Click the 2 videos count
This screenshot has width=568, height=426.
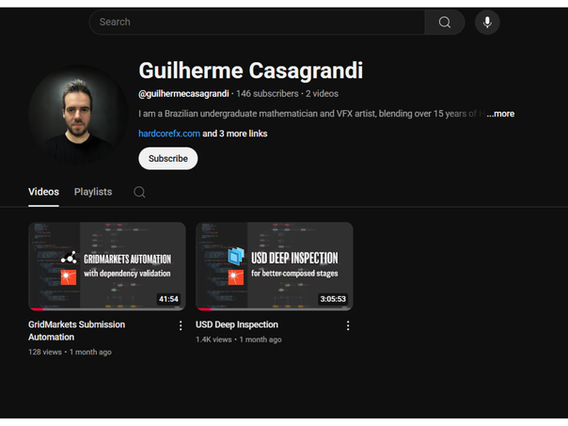point(322,94)
